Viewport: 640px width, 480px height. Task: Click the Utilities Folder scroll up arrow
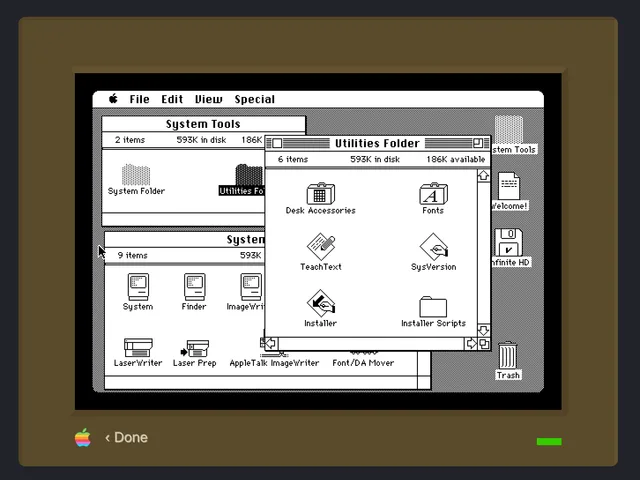(x=484, y=176)
